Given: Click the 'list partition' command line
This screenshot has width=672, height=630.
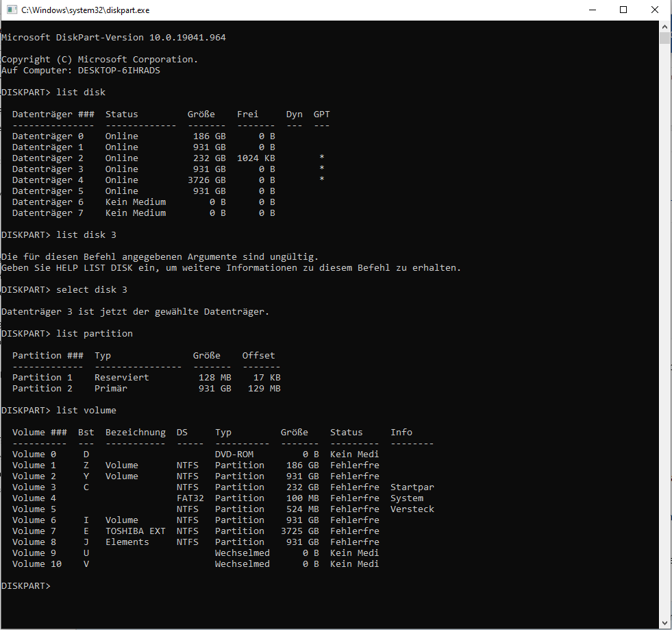Looking at the screenshot, I should [x=67, y=333].
